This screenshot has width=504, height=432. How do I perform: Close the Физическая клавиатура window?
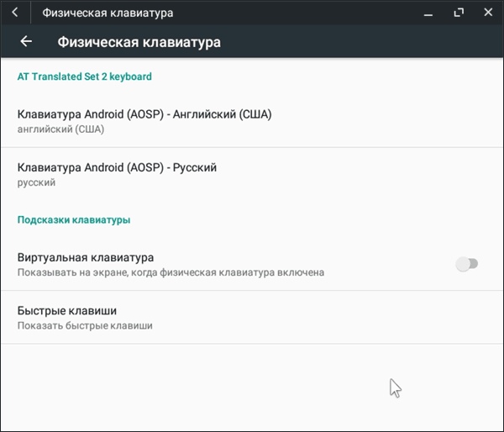click(488, 13)
